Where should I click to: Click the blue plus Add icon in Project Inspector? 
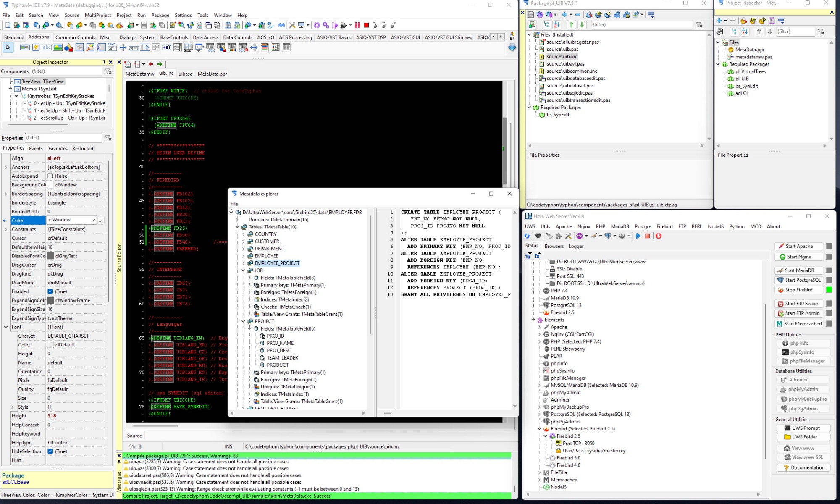719,21
